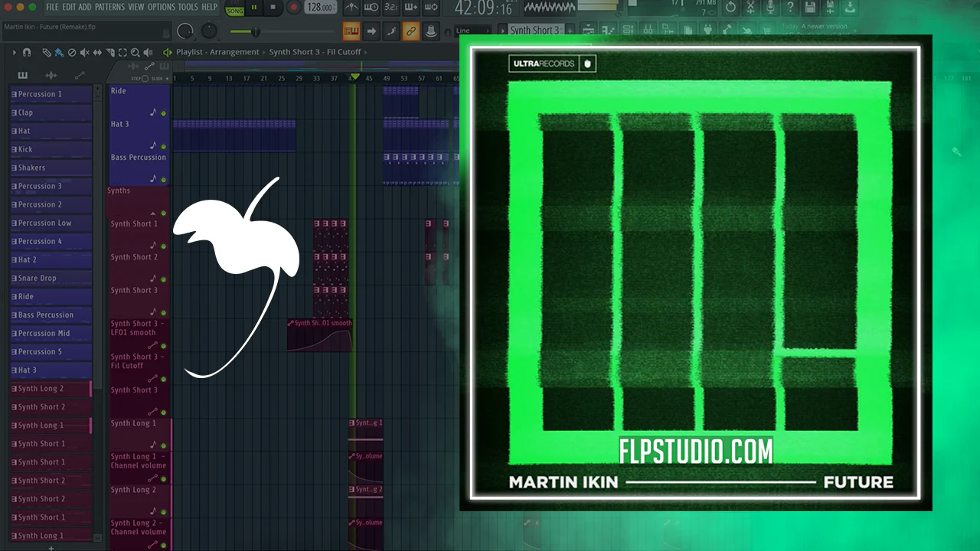
Task: Select the Playback scrub tool
Action: (149, 52)
